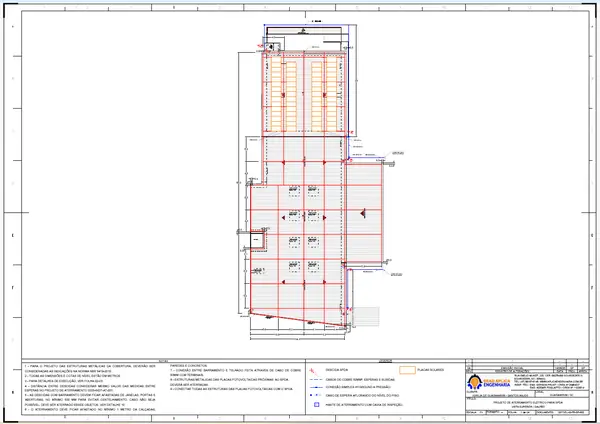Click the orange Placas Solares legend swatch
The height and width of the screenshot is (424, 600).
pyautogui.click(x=407, y=370)
